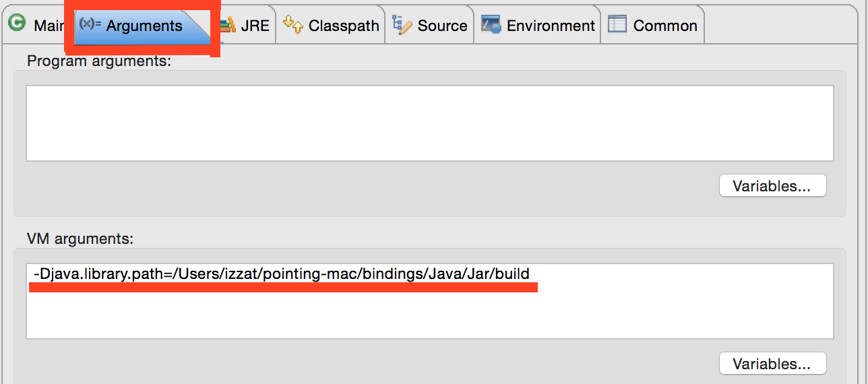Image resolution: width=868 pixels, height=384 pixels.
Task: Open the Common tab
Action: click(x=652, y=26)
